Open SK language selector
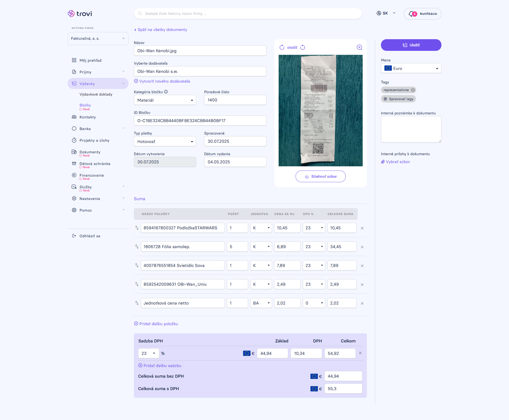Image resolution: width=509 pixels, height=420 pixels. tap(386, 13)
